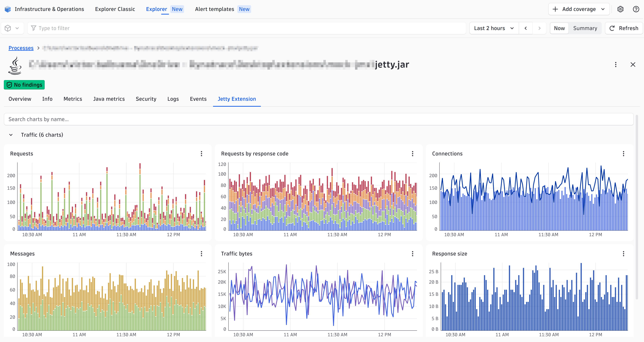
Task: Click the Response size chart title
Action: click(450, 254)
